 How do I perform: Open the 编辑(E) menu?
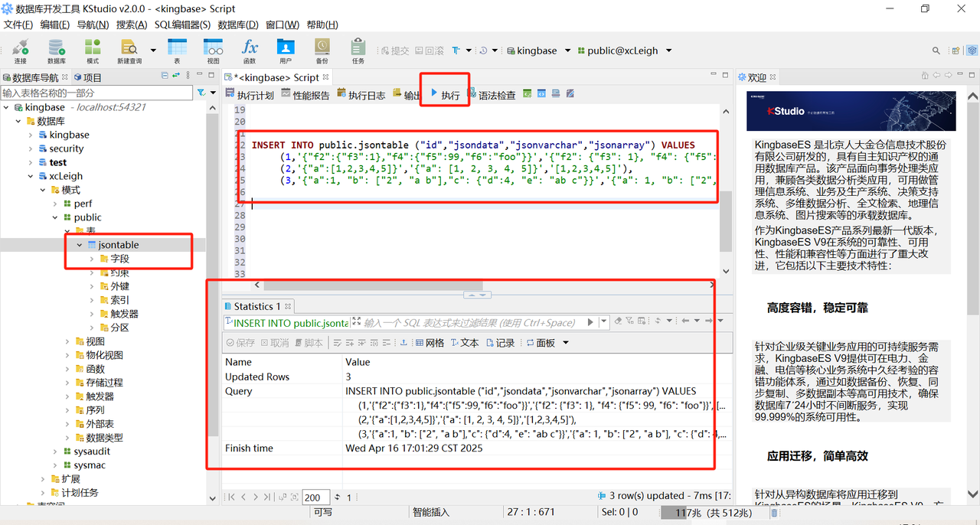tap(55, 24)
